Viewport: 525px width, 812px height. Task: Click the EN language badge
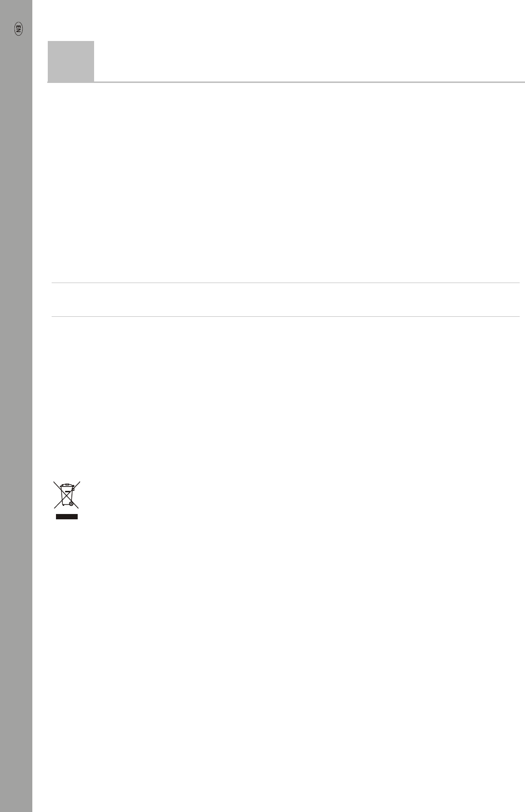pos(18,29)
